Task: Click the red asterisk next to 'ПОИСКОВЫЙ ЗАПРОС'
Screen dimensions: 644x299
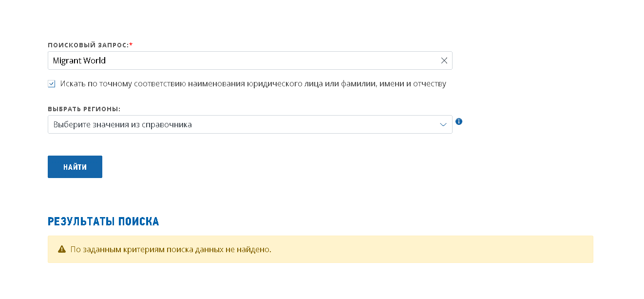Action: point(131,44)
